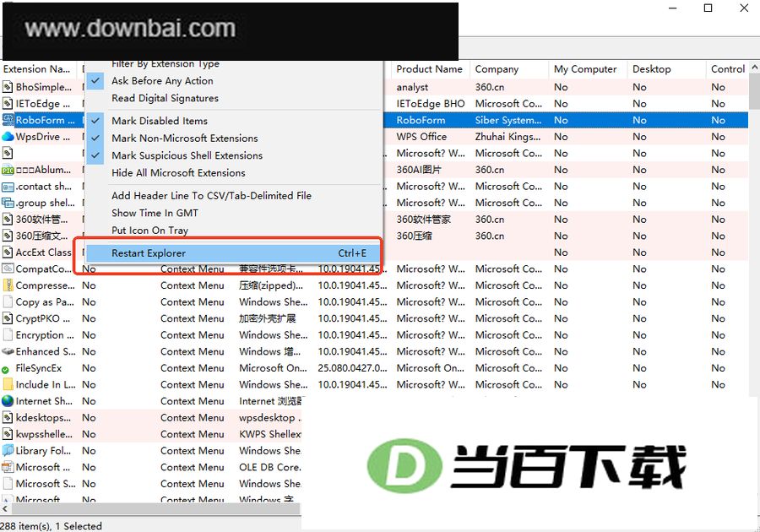Screen dimensions: 760x532
Task: Choose Restart Explorer from the menu
Action: click(x=234, y=253)
